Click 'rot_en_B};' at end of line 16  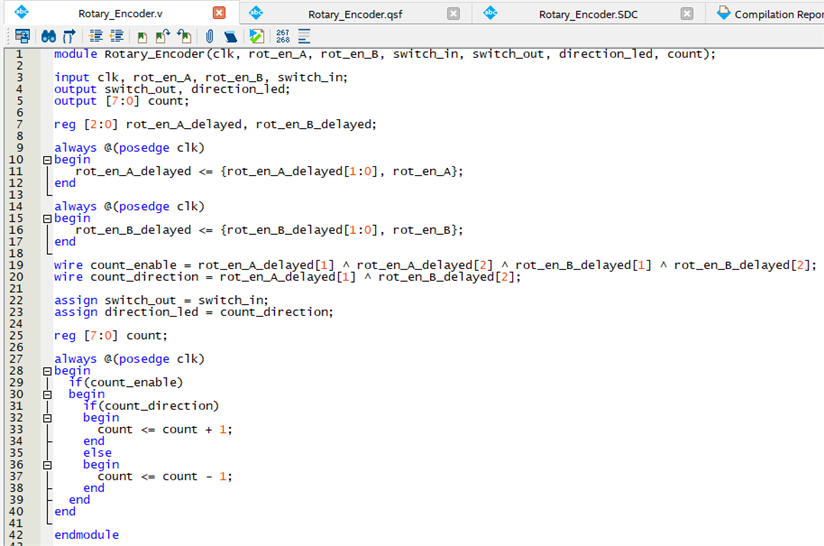[428, 230]
